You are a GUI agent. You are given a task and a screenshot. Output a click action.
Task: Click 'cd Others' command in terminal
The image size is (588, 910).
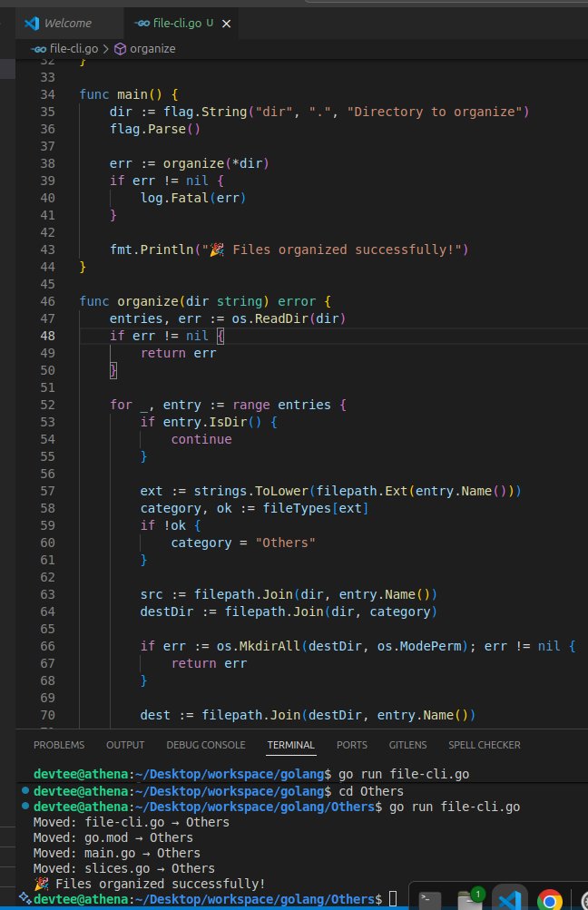pyautogui.click(x=371, y=792)
